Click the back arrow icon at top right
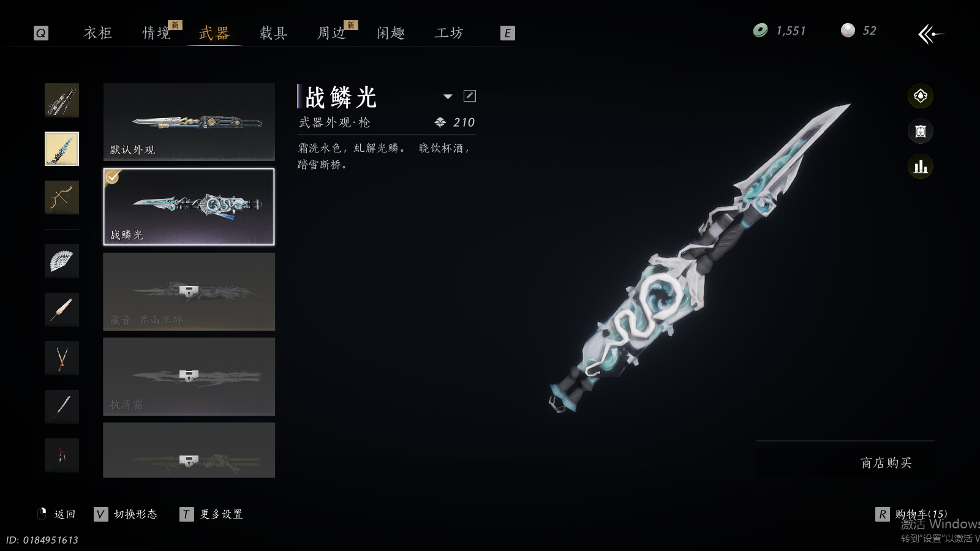Viewport: 980px width, 551px height. (x=930, y=34)
